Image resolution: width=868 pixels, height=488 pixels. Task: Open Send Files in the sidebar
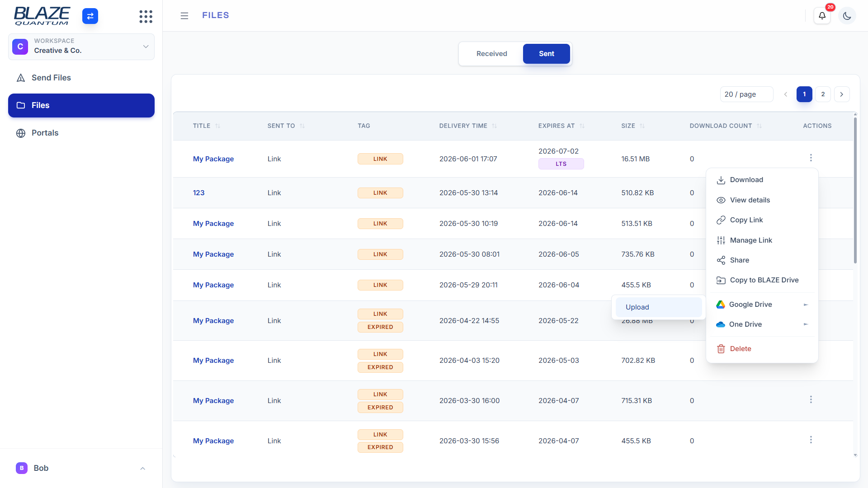(81, 78)
